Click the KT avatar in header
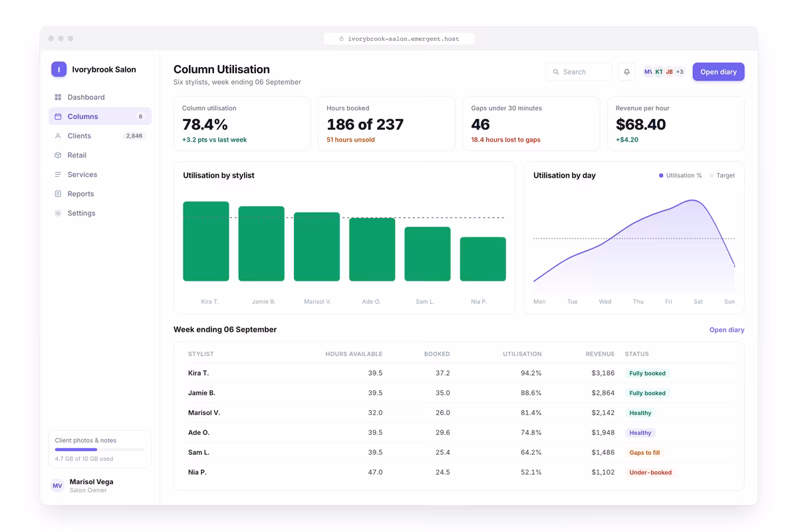798x532 pixels. [x=659, y=72]
